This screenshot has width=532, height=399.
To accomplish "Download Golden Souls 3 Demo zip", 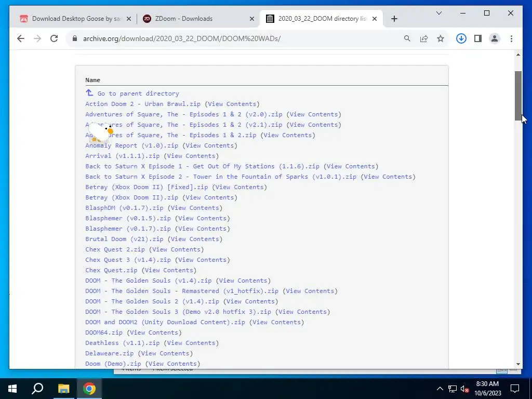I will click(178, 312).
